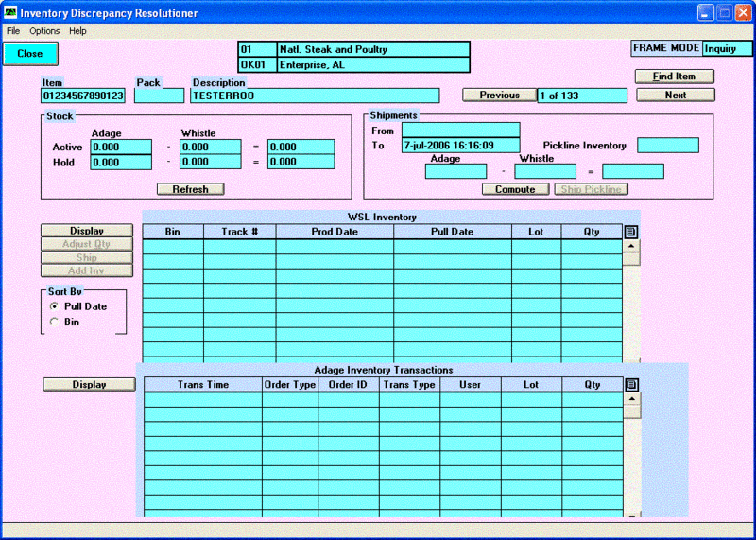Click the Adage Inventory Transactions grid options icon
The height and width of the screenshot is (540, 756).
point(631,385)
